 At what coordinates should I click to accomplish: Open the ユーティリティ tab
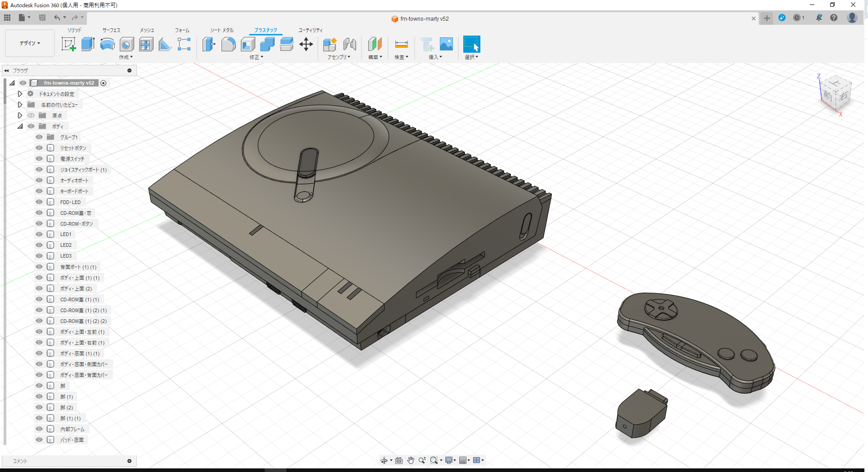[x=310, y=30]
